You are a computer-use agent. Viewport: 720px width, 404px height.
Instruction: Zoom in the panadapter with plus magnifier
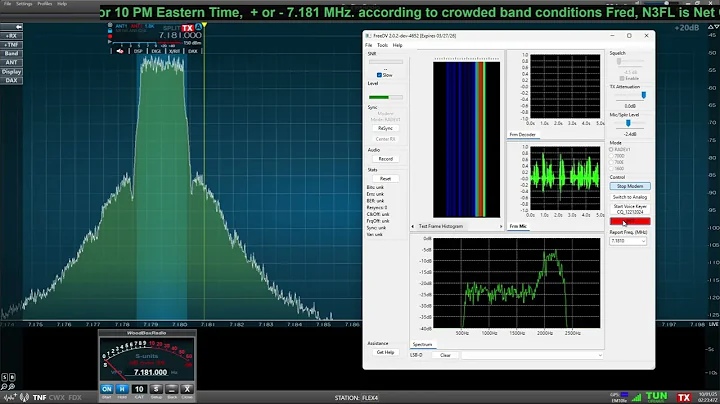pyautogui.click(x=12, y=387)
